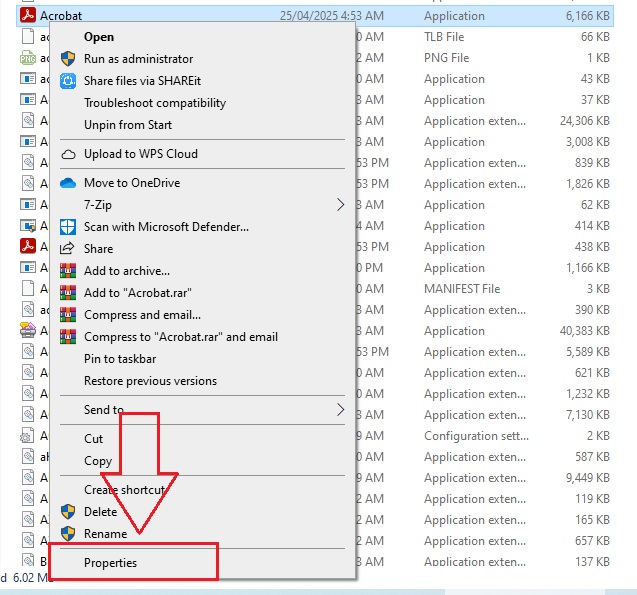Click WinRAR icon beside Compress and email
Screen dimensions: 637x595
tap(68, 315)
